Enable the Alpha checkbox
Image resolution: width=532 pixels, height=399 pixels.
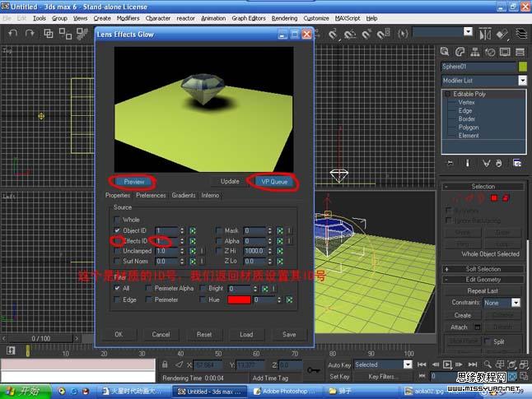tap(219, 241)
